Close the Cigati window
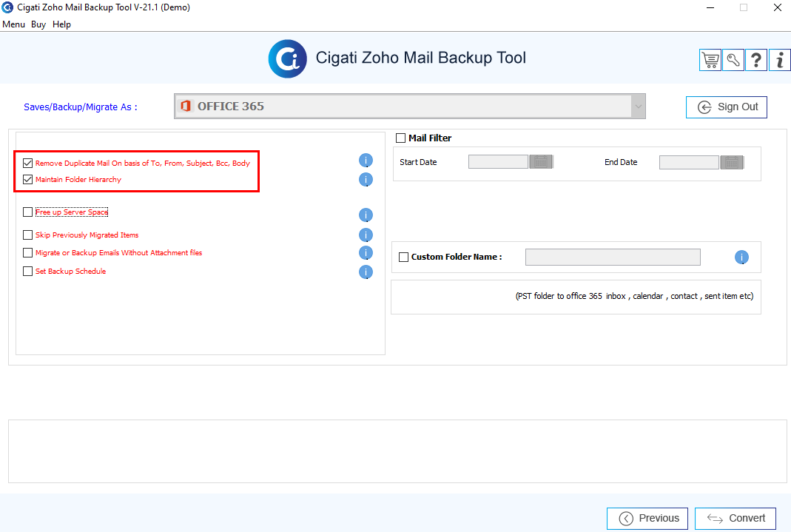Image resolution: width=791 pixels, height=532 pixels. tap(778, 7)
